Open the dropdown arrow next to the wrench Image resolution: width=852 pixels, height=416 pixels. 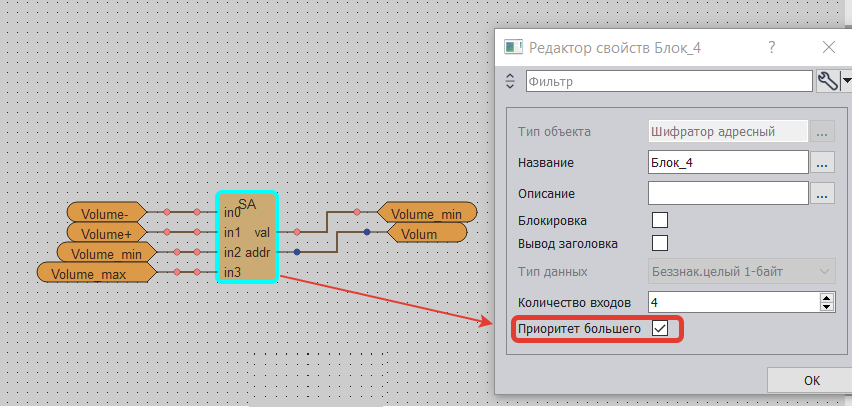coord(845,82)
